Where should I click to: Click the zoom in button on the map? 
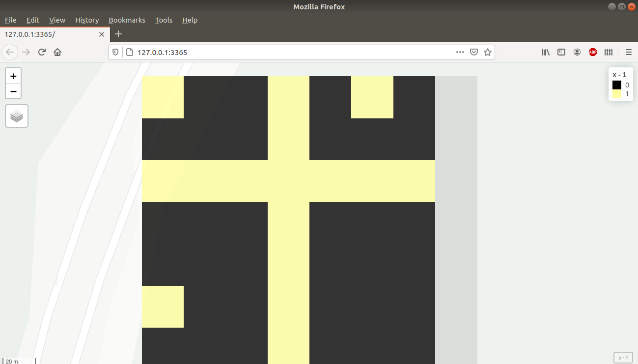tap(13, 76)
